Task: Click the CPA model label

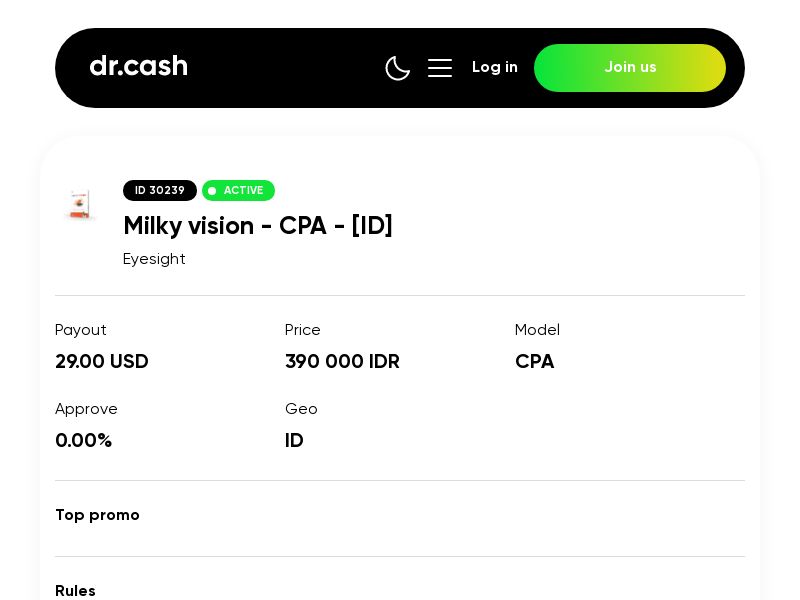Action: (x=534, y=361)
